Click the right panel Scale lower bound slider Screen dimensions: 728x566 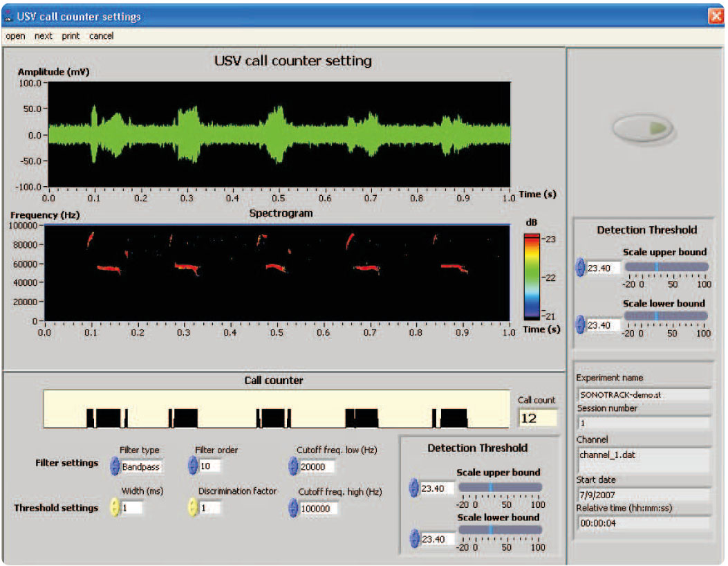pyautogui.click(x=666, y=316)
